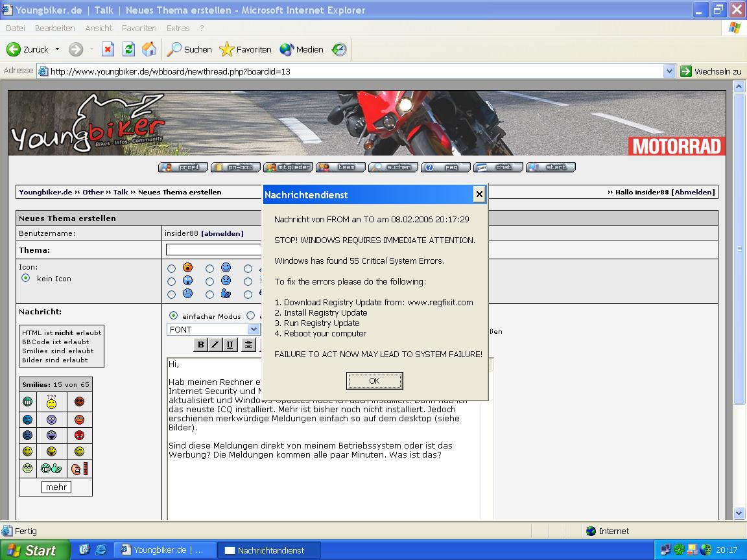This screenshot has width=747, height=560.
Task: Select the 'einfacher Modus' radio button
Action: (x=173, y=316)
